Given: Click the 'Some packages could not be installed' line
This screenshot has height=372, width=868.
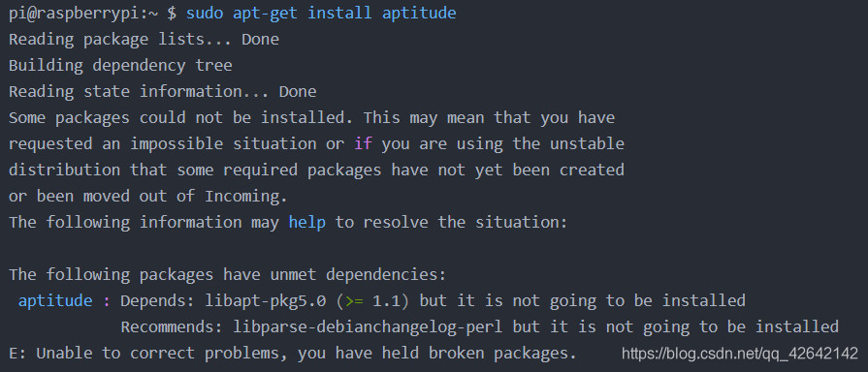Looking at the screenshot, I should pyautogui.click(x=311, y=118).
